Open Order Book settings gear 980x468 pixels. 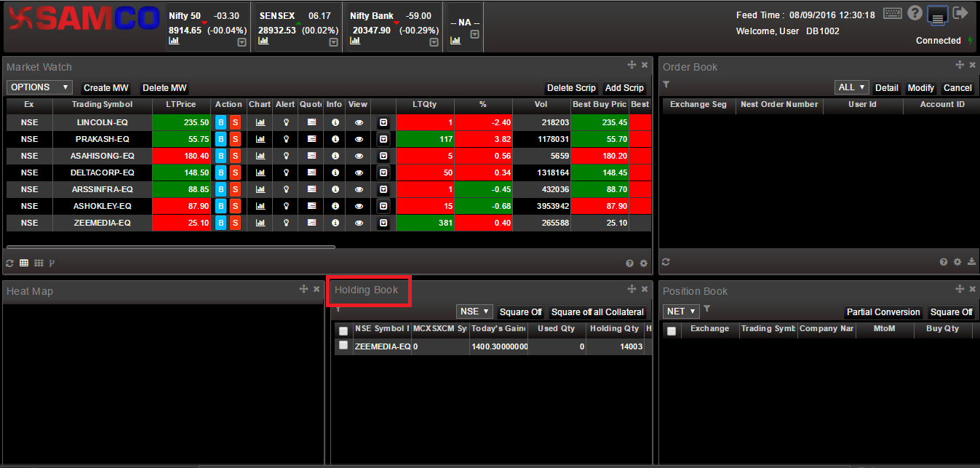pos(957,262)
